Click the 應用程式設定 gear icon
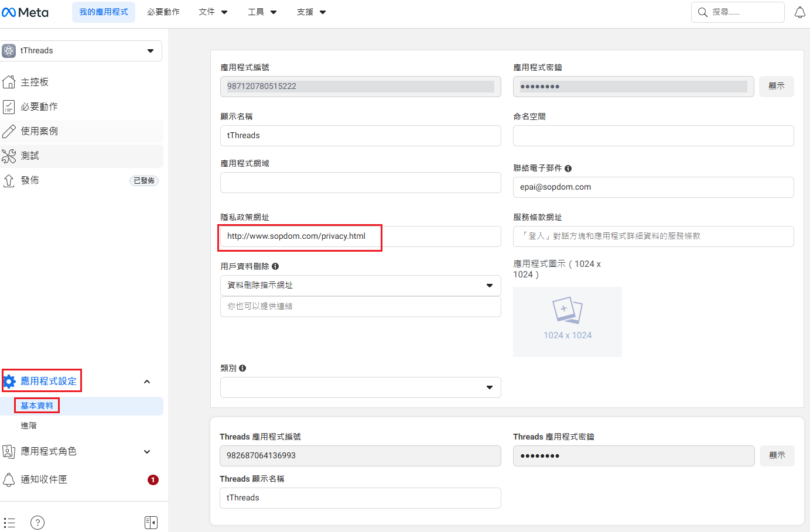Viewport: 810px width, 532px height. coord(9,382)
